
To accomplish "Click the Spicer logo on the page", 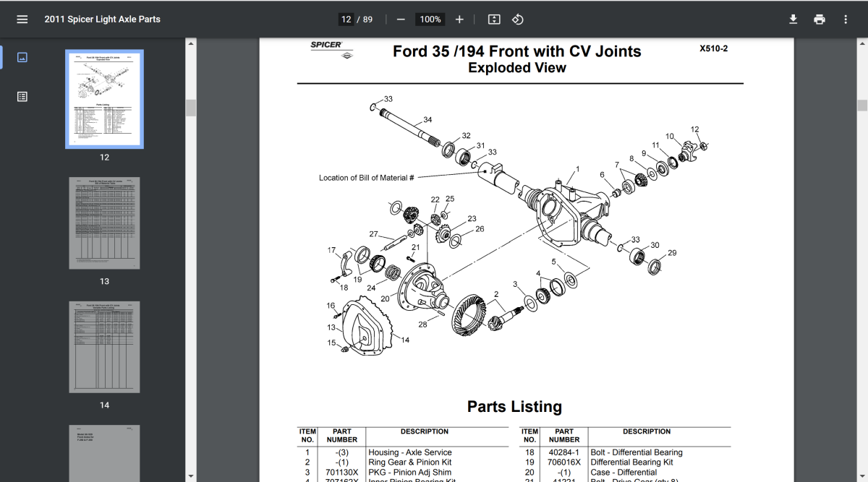I will tap(332, 49).
